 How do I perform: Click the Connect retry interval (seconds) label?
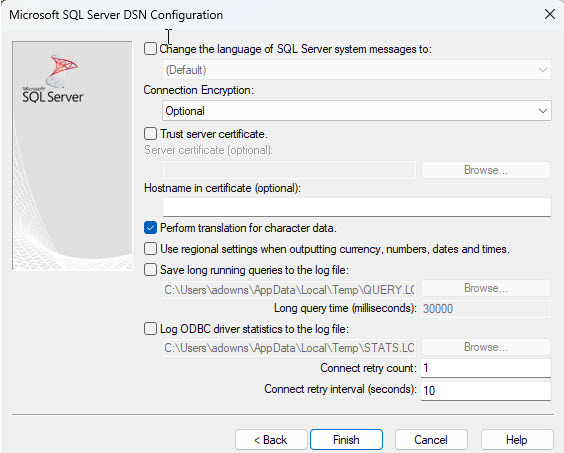point(341,389)
